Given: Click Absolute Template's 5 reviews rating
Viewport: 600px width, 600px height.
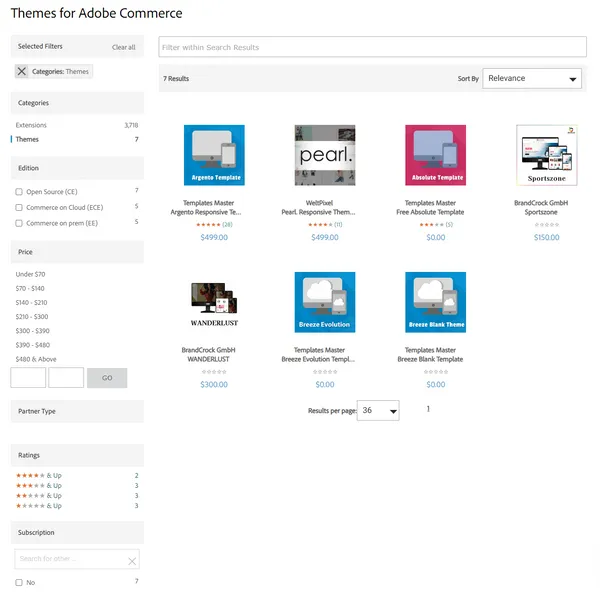Looking at the screenshot, I should point(436,225).
